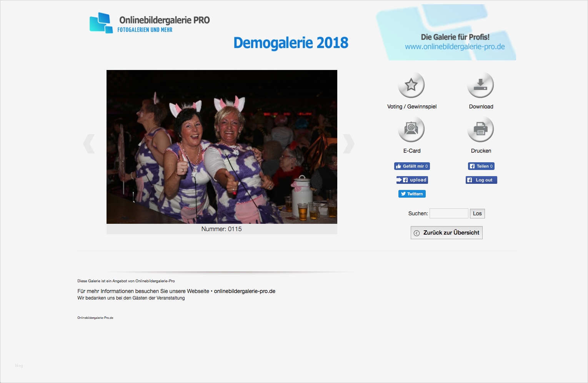The image size is (588, 383).
Task: Click the Download arrow icon
Action: click(x=480, y=85)
